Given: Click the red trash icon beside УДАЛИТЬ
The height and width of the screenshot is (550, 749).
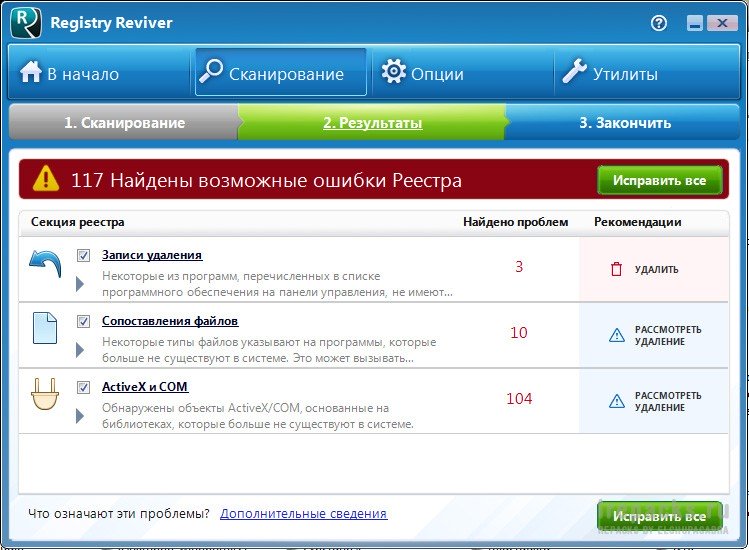Looking at the screenshot, I should pos(617,269).
